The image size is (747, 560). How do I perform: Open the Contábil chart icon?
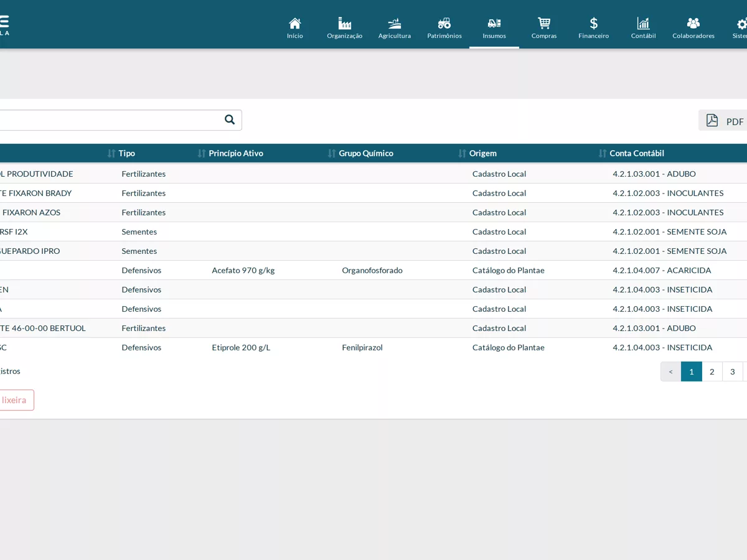pyautogui.click(x=644, y=24)
